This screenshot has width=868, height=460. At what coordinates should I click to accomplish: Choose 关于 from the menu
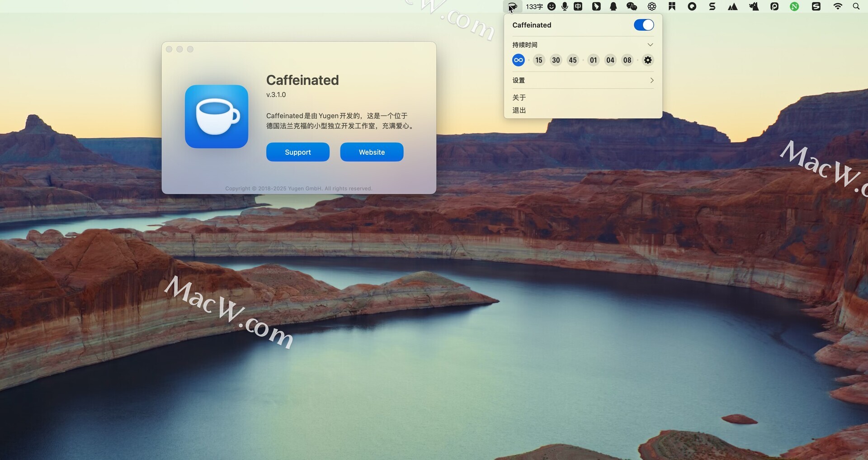pos(519,98)
